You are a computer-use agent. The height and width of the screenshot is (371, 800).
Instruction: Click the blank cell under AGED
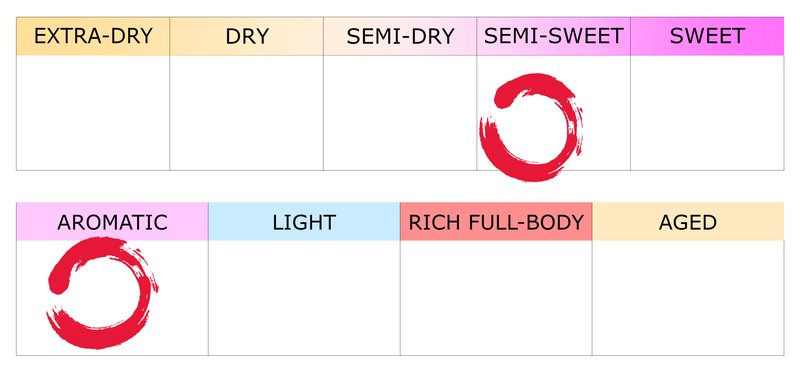688,298
